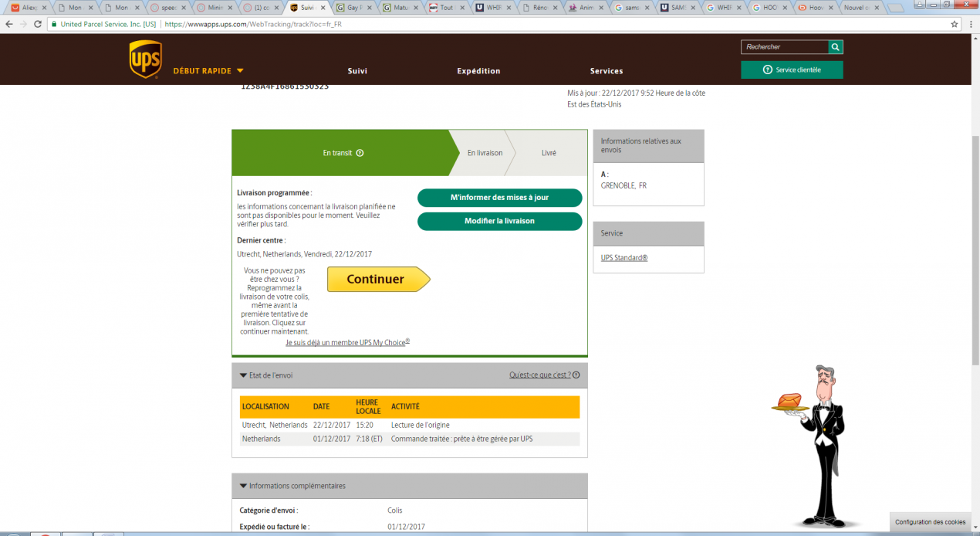980x536 pixels.
Task: Close the Aliex browser tab
Action: click(46, 8)
